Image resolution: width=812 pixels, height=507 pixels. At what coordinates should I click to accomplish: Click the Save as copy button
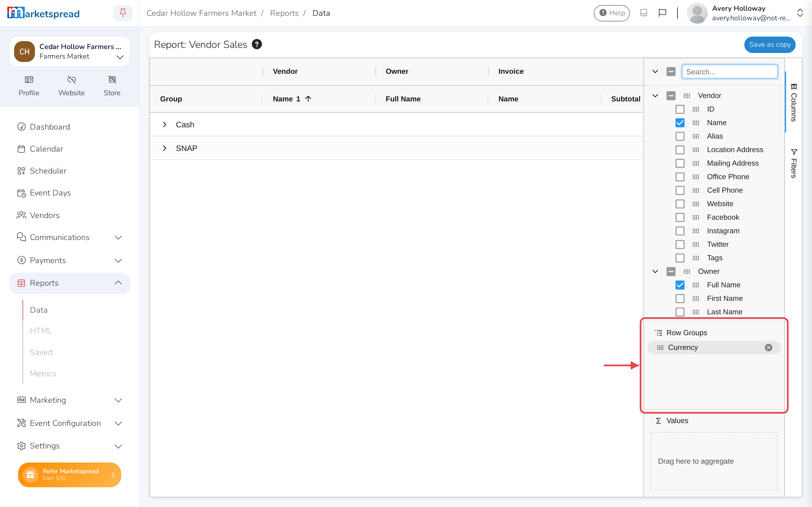pos(769,45)
